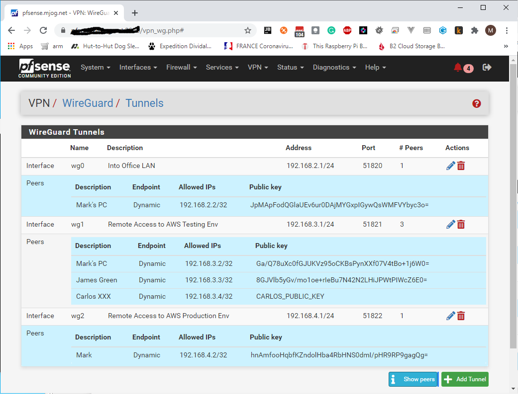518x420 pixels.
Task: Open the Extensions puzzle piece menu
Action: click(x=475, y=31)
